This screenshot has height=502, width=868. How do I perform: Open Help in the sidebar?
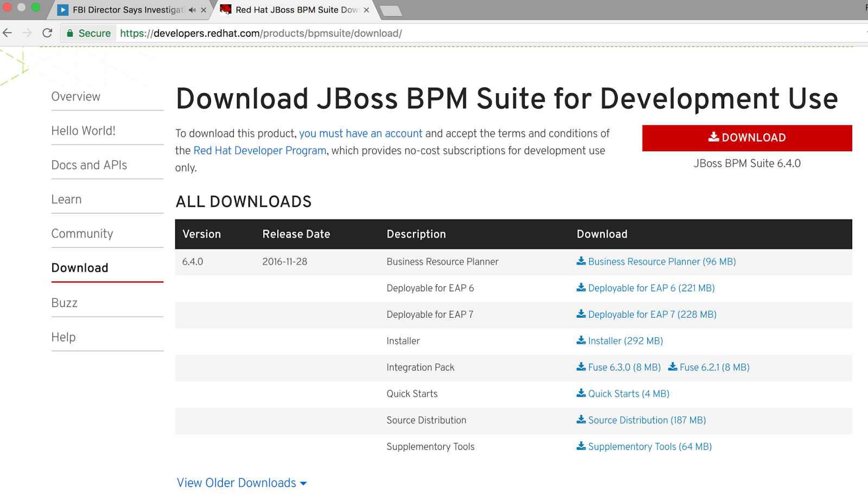coord(63,337)
